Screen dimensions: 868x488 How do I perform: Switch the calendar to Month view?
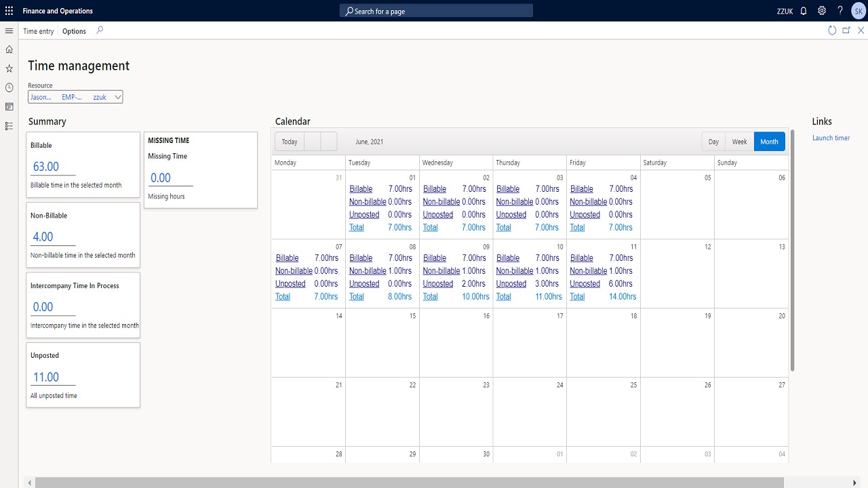[770, 142]
